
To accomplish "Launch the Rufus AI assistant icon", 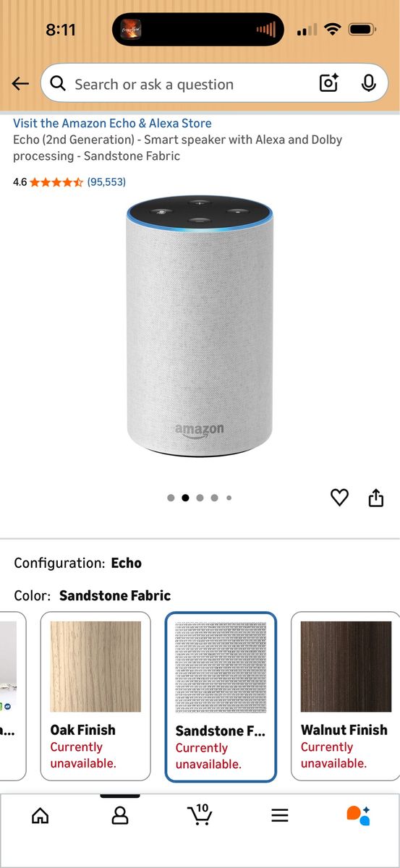I will [359, 815].
